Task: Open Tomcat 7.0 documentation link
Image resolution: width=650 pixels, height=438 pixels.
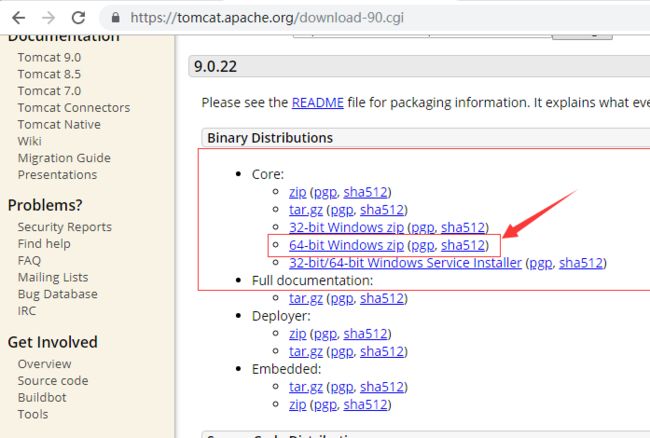Action: tap(49, 91)
